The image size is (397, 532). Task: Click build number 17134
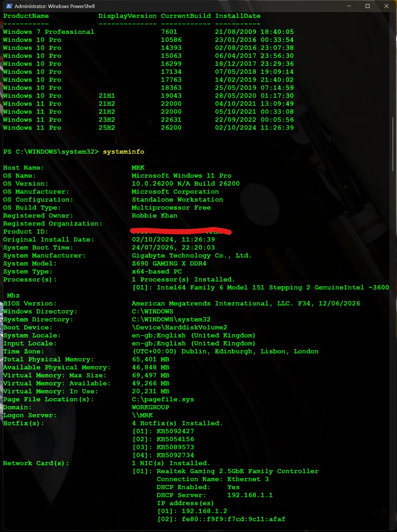[171, 72]
